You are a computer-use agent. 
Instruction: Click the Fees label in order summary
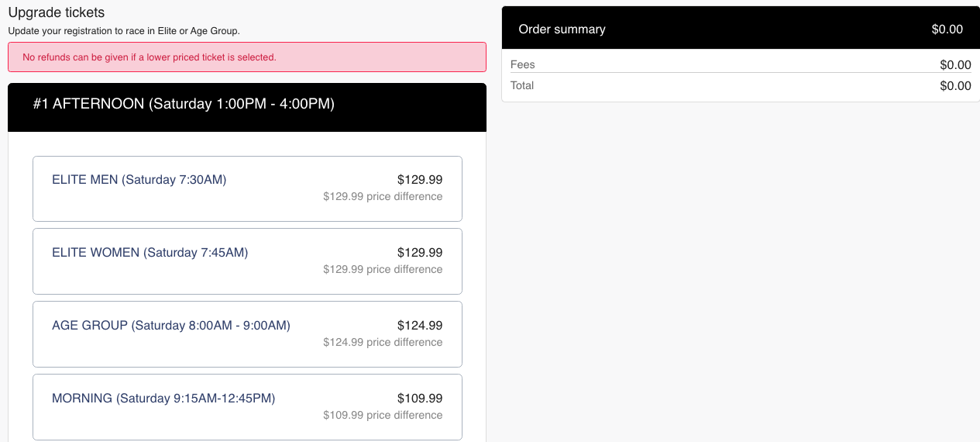tap(523, 65)
